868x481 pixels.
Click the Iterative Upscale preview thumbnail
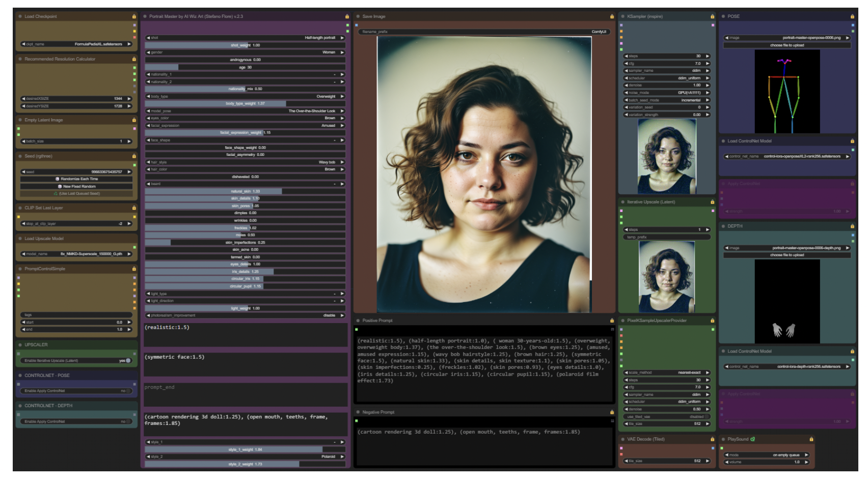point(667,277)
